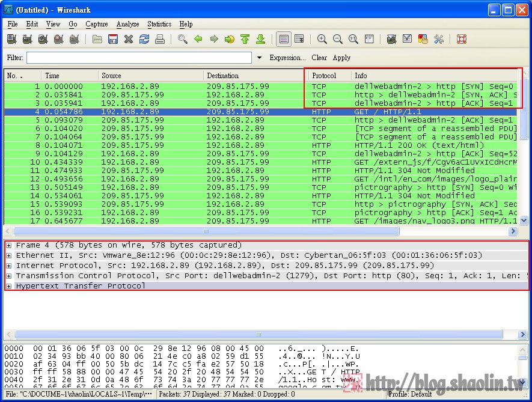Click into the Filter input field
This screenshot has height=402, width=532.
coord(139,58)
